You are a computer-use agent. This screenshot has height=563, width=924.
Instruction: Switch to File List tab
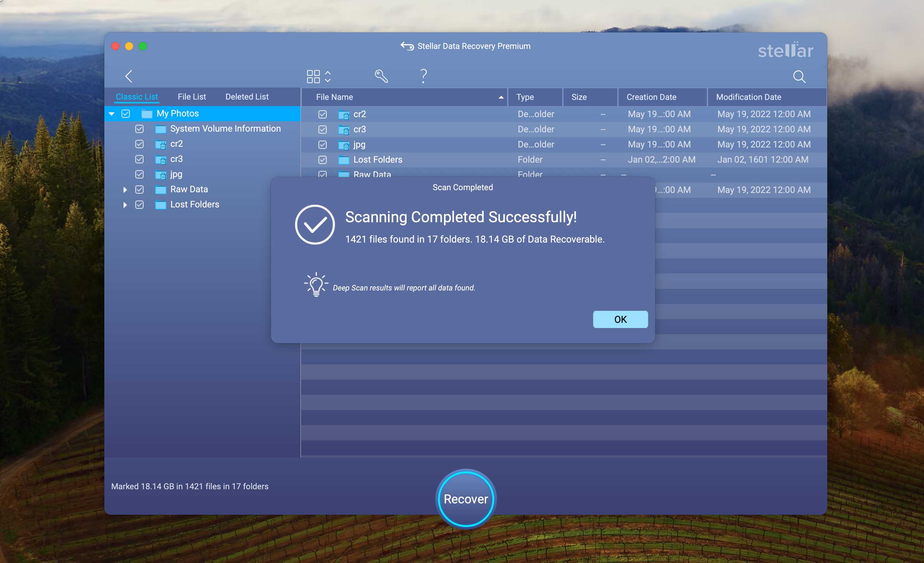coord(192,96)
